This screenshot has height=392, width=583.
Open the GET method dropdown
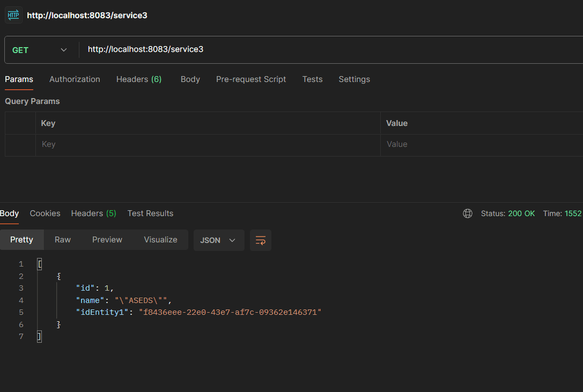(40, 50)
